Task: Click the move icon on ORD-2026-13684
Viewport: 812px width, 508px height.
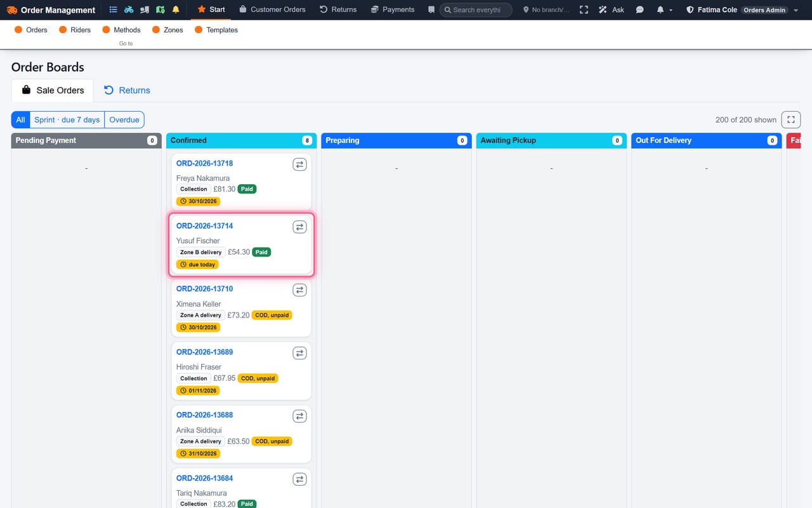Action: click(x=299, y=479)
